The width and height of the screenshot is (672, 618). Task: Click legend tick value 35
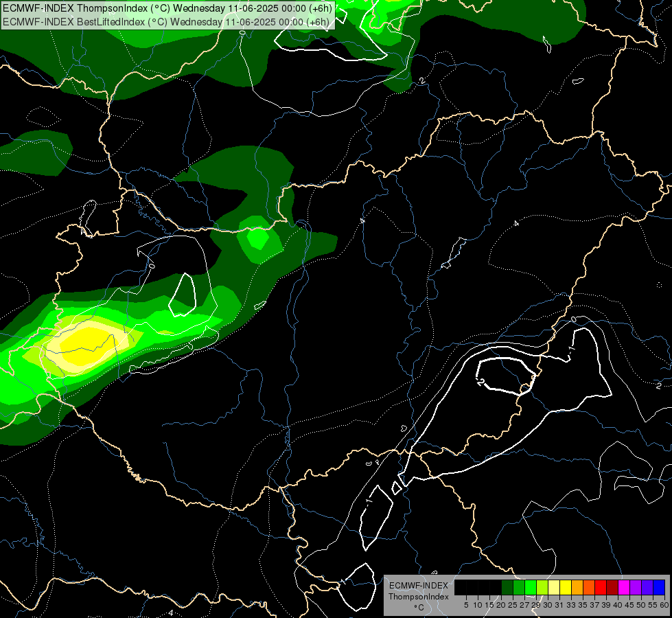point(583,605)
